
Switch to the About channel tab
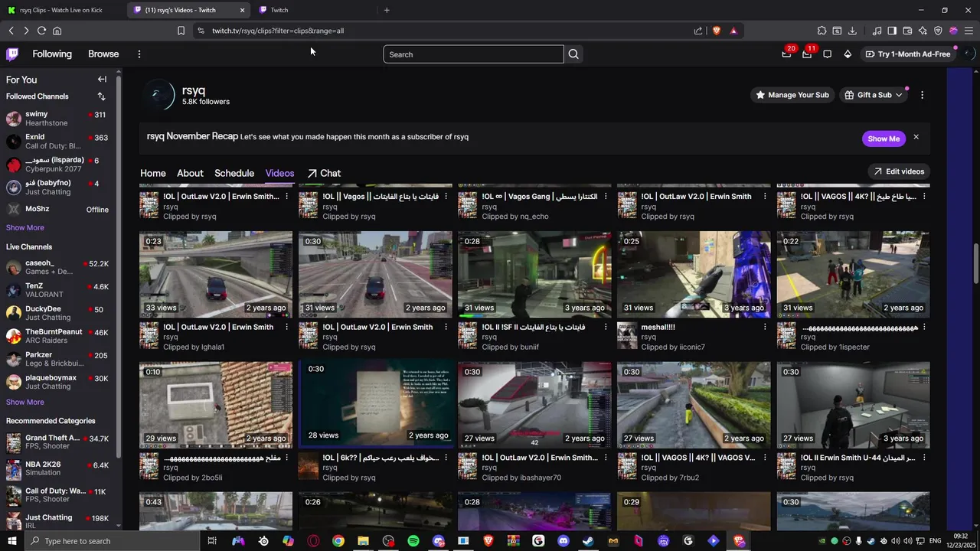(190, 173)
